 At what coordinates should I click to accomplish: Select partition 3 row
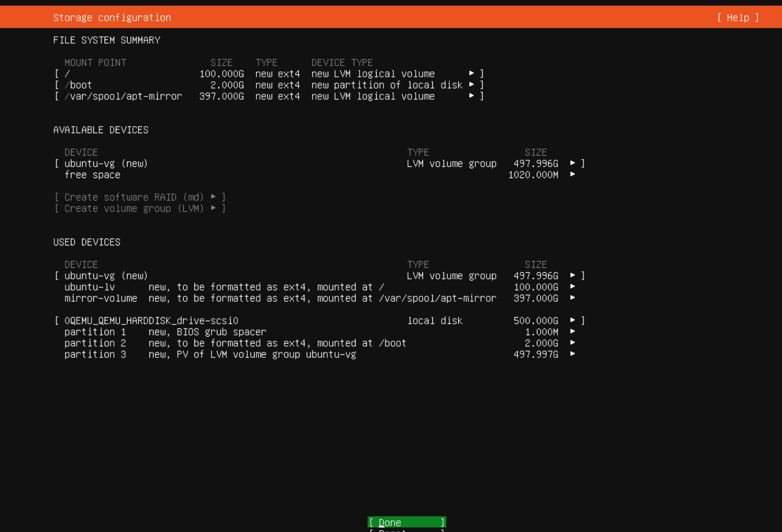point(320,354)
